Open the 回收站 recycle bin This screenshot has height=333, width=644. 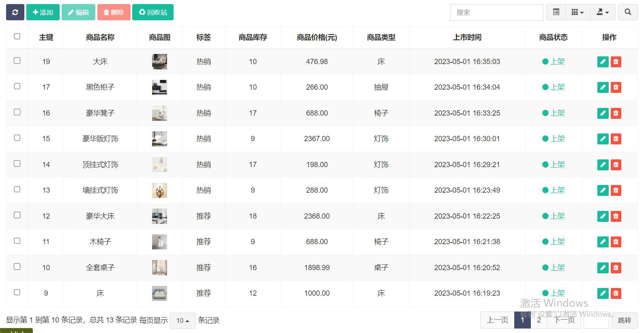[153, 12]
